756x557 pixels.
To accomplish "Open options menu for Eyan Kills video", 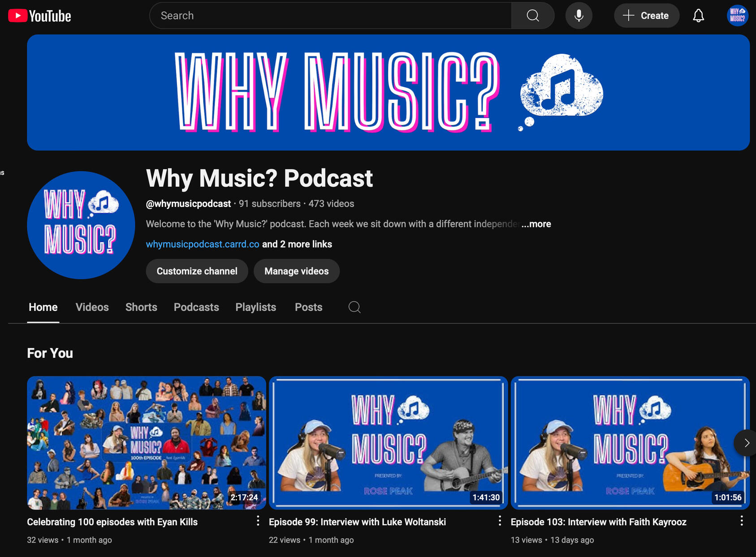I will [x=258, y=521].
